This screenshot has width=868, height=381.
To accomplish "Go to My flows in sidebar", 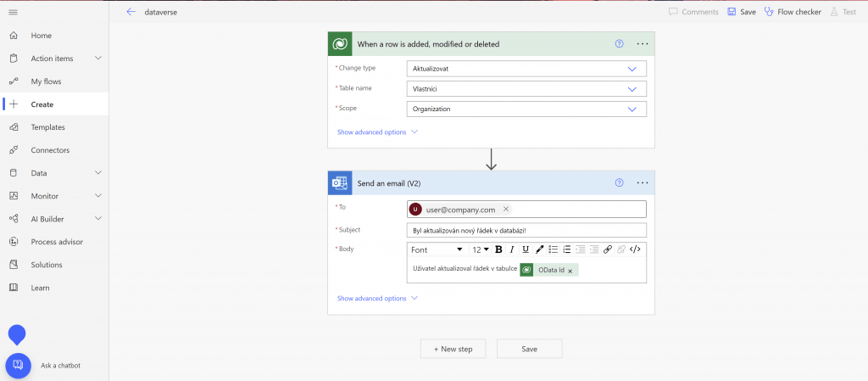I will [x=46, y=81].
